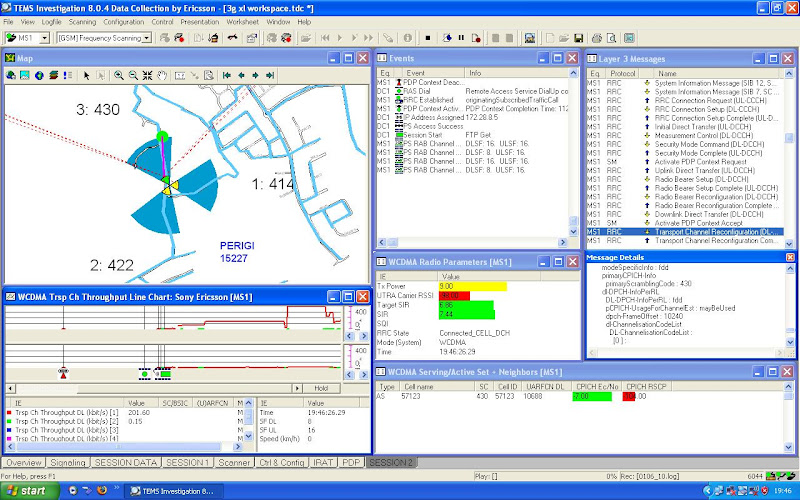Click the zoom in magnifier in Map toolbar
This screenshot has height=500, width=800.
(119, 76)
